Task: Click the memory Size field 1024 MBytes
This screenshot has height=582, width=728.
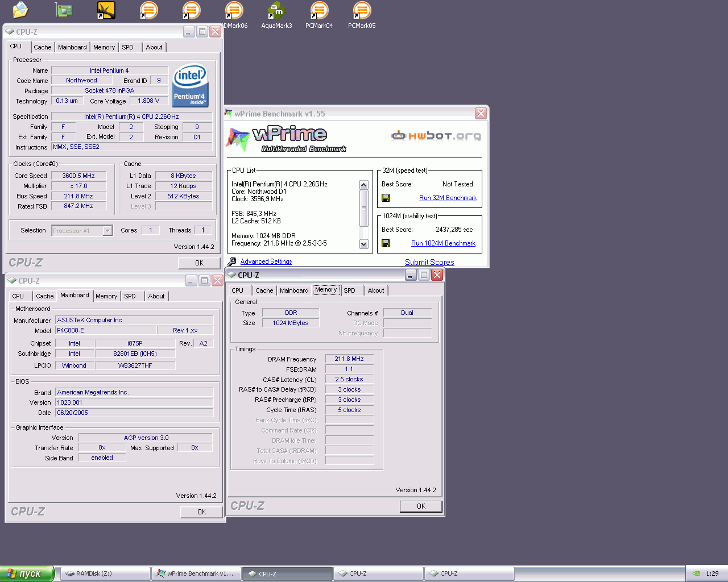Action: click(x=291, y=323)
